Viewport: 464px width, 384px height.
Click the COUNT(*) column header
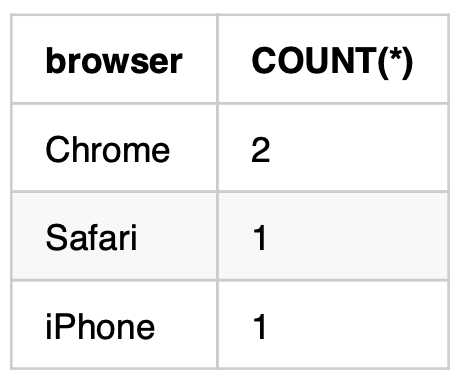(333, 59)
